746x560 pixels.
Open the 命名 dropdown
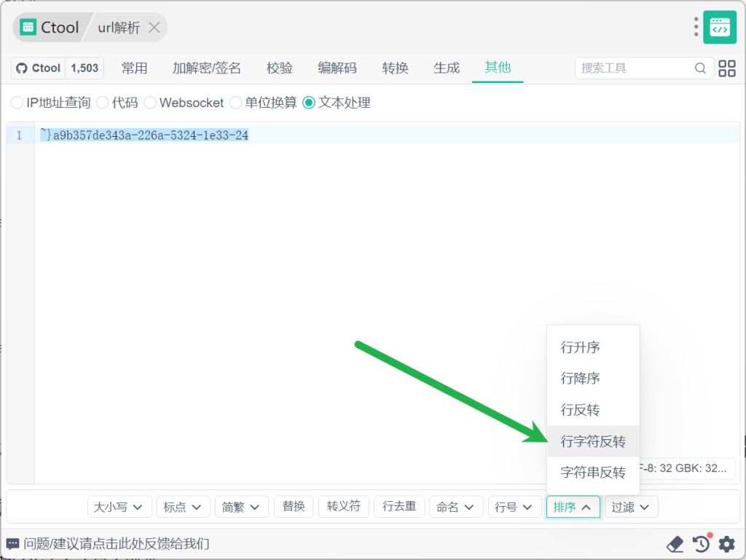click(456, 507)
